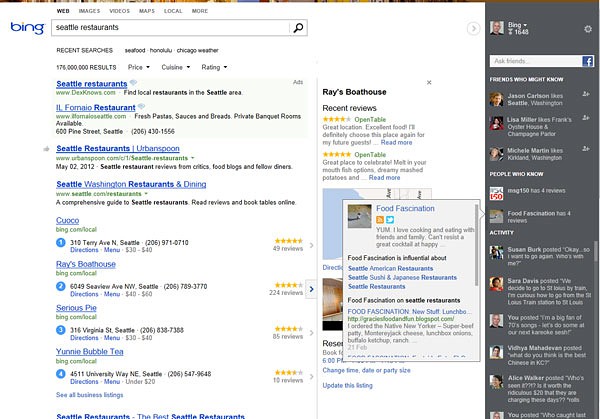Open sidebar settings gear
The height and width of the screenshot is (419, 600).
[587, 29]
